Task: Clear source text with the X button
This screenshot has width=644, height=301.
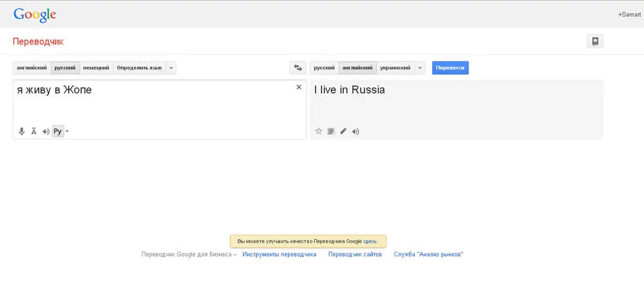Action: (x=299, y=87)
